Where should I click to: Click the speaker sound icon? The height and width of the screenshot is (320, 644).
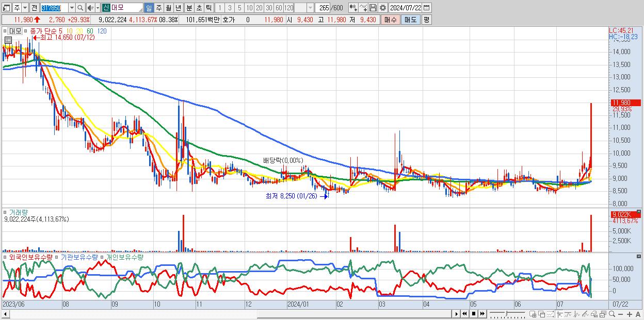(90, 8)
